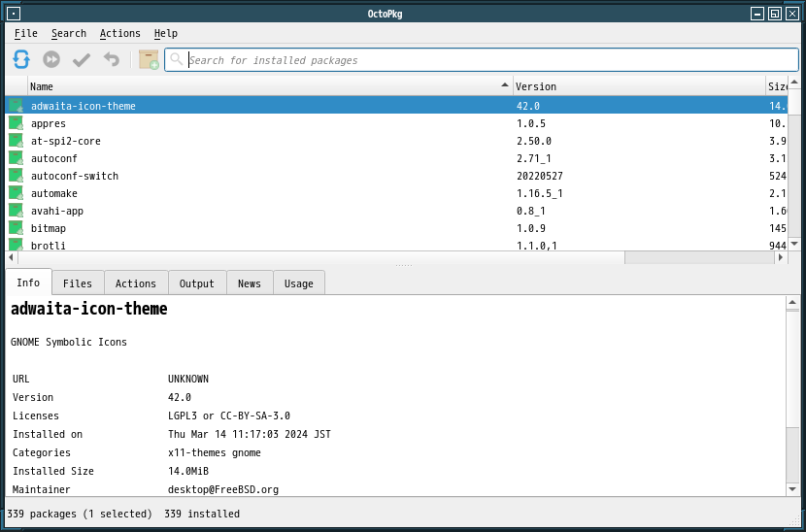The height and width of the screenshot is (532, 806).
Task: Click version cell 0.8_1
Action: pyautogui.click(x=531, y=211)
